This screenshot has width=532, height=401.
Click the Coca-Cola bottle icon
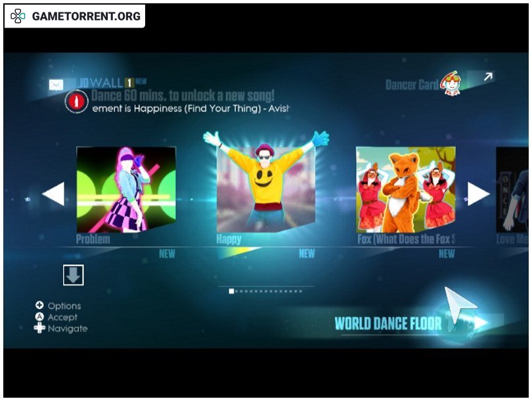coord(77,101)
